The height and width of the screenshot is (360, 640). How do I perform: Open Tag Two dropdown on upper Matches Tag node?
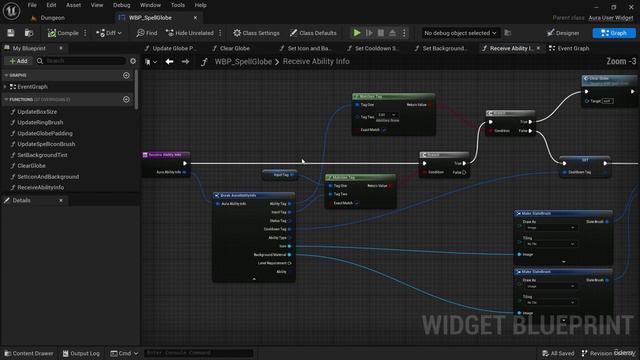coord(387,115)
